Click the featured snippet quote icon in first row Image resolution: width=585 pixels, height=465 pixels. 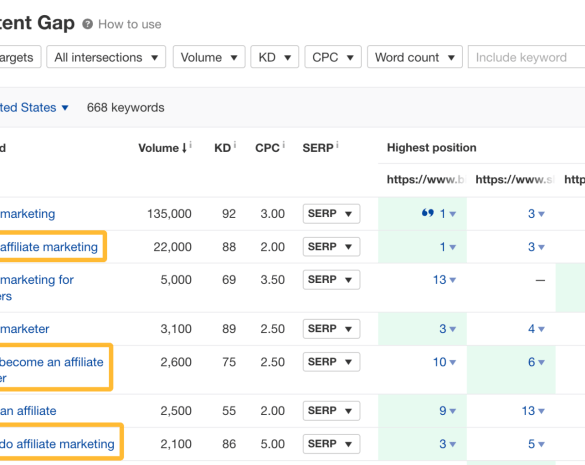(x=428, y=213)
